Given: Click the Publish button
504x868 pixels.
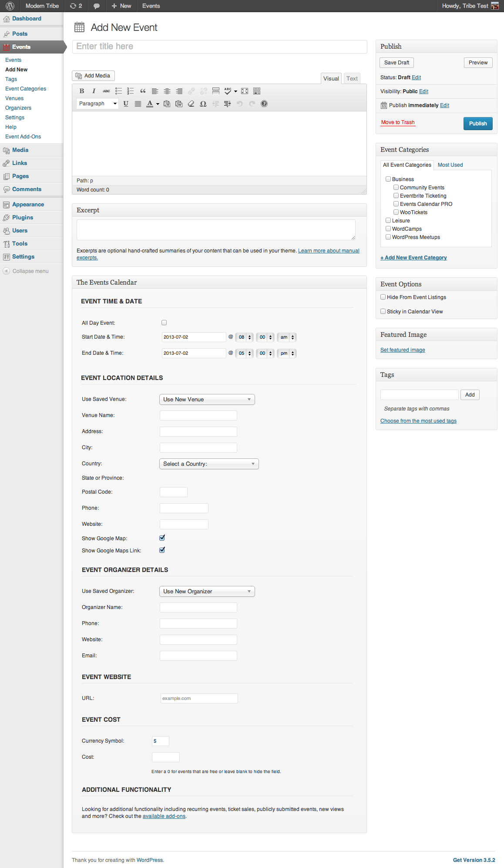Looking at the screenshot, I should (x=478, y=124).
